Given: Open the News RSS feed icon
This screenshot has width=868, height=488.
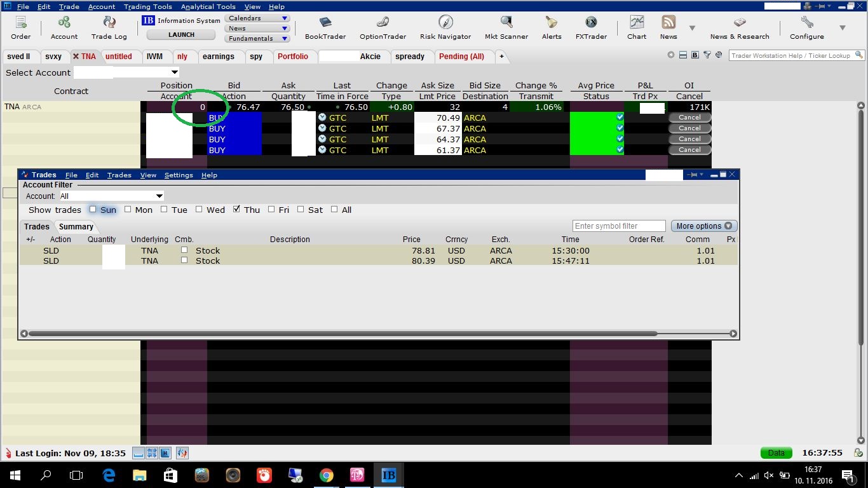Looking at the screenshot, I should pos(668,28).
